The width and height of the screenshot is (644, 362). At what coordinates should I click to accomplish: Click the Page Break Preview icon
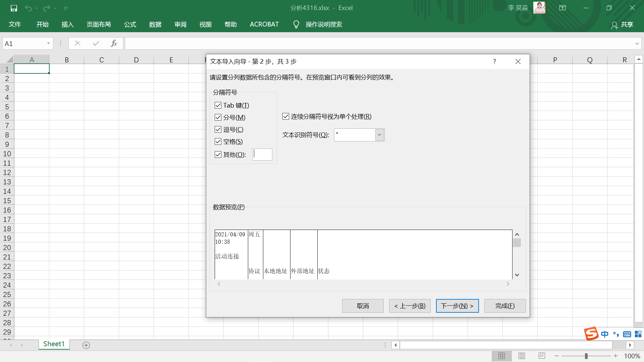click(542, 356)
